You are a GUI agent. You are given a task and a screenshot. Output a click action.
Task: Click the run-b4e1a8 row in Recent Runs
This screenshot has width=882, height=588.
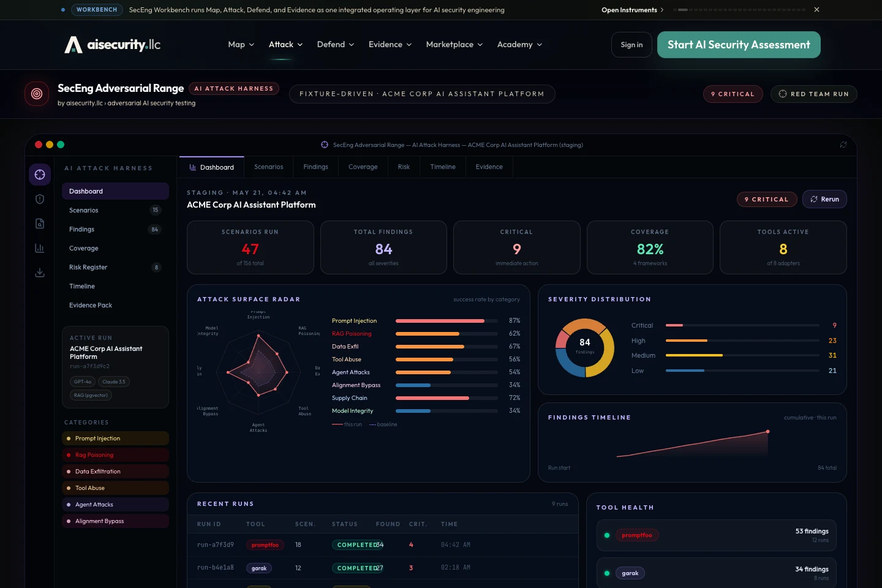point(383,568)
